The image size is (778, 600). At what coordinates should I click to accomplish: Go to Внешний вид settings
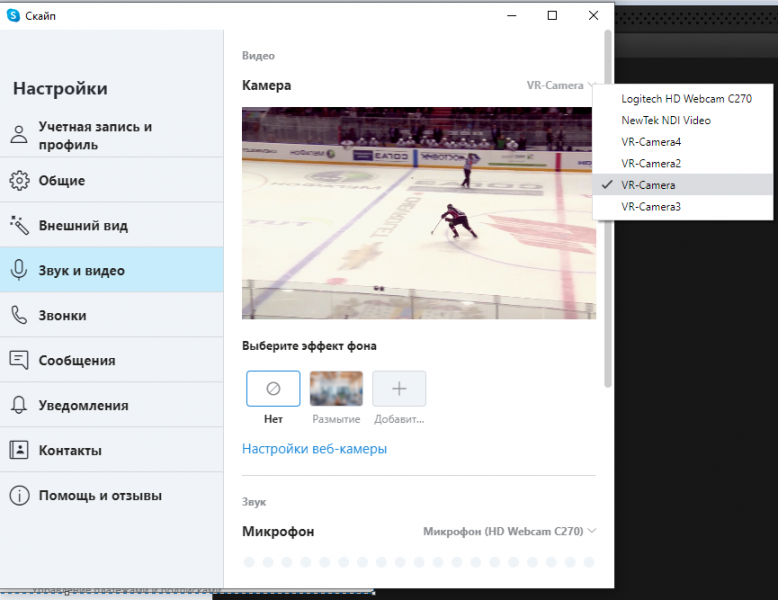coord(112,225)
